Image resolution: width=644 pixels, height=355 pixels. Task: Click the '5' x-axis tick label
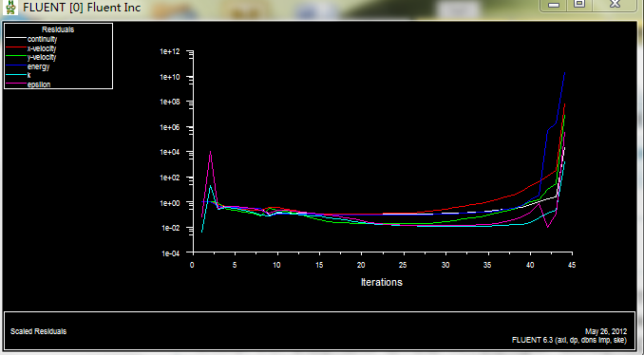pyautogui.click(x=235, y=265)
